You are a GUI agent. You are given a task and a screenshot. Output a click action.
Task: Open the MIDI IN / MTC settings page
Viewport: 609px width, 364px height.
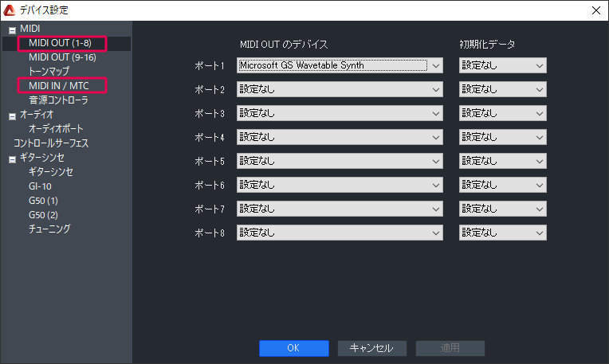(60, 86)
